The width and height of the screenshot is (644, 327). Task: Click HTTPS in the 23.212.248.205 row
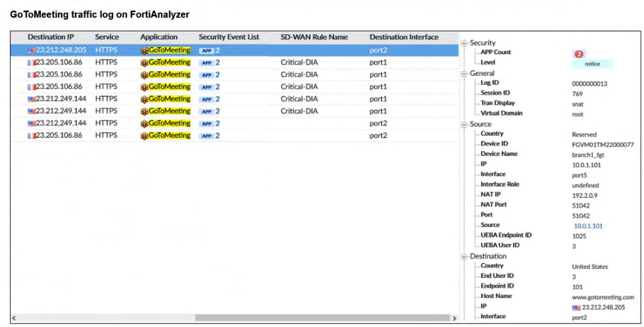point(106,50)
